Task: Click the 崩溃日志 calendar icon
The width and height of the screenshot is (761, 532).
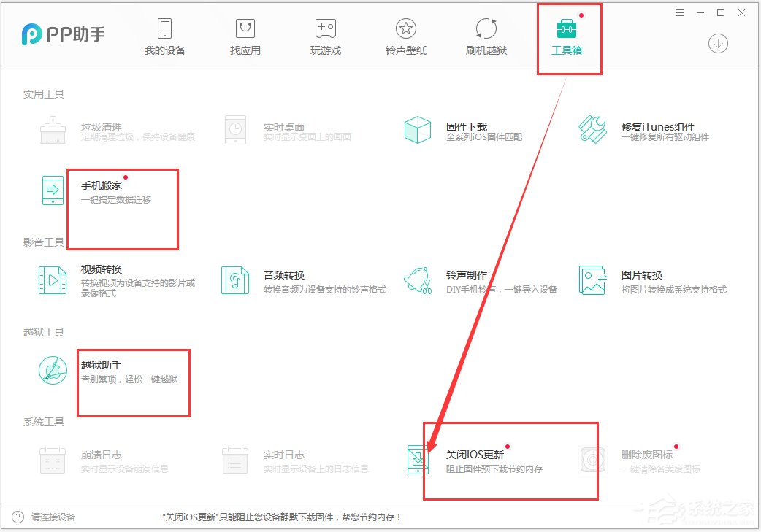Action: [x=53, y=460]
